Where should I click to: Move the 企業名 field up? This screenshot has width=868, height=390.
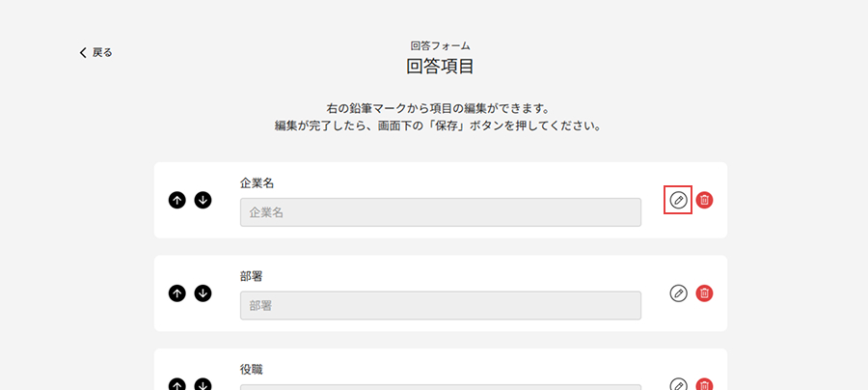click(x=176, y=200)
